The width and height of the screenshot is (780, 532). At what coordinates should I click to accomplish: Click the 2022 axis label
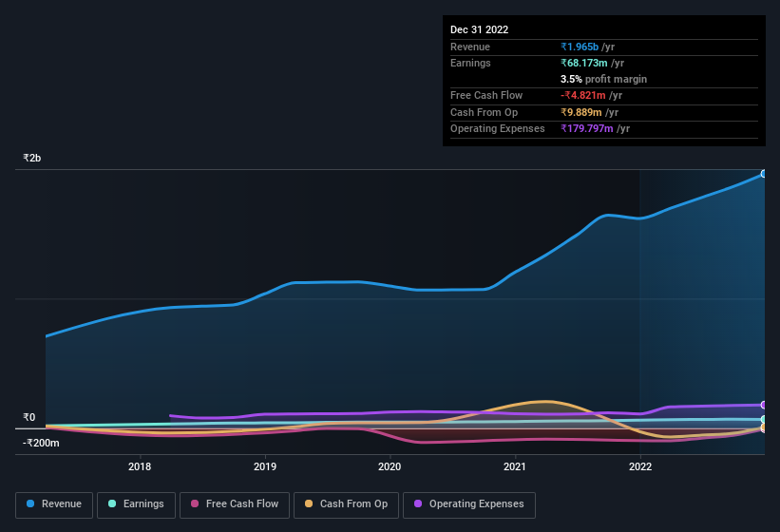(640, 466)
